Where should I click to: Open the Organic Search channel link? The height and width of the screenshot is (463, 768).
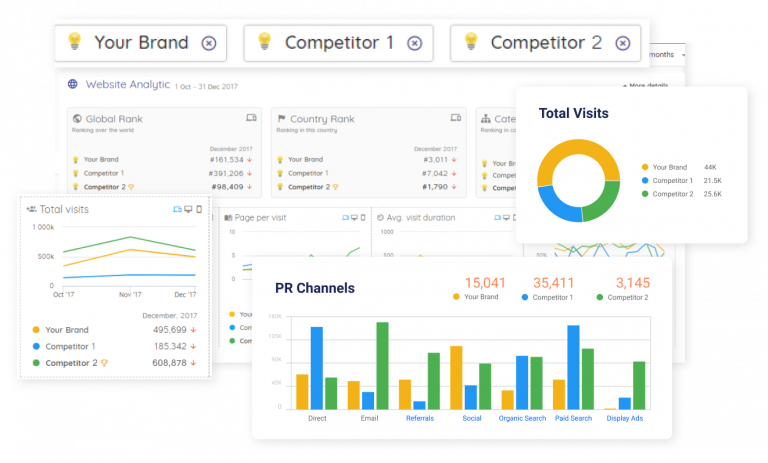click(x=522, y=418)
